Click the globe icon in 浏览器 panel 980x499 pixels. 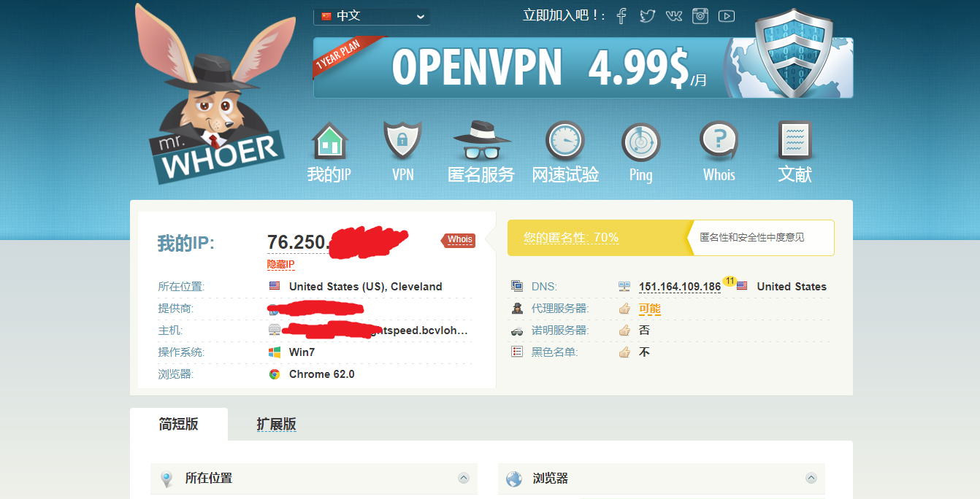514,479
